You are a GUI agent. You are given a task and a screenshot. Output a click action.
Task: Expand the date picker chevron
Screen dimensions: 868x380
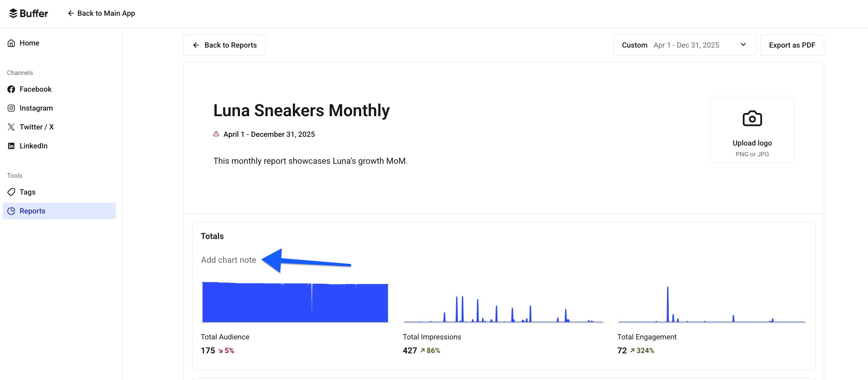click(743, 45)
